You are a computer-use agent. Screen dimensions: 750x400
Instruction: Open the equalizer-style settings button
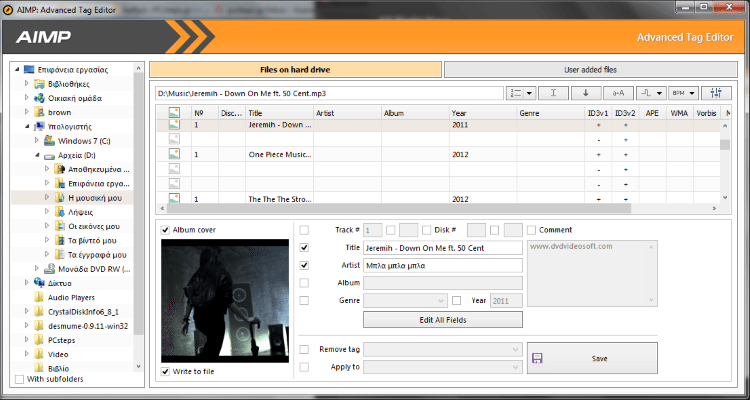click(716, 93)
